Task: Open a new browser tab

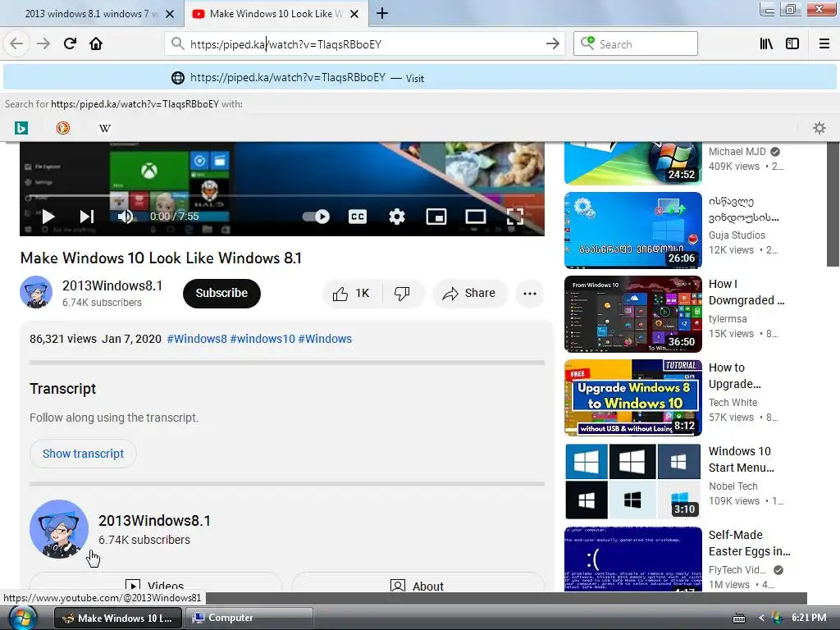Action: [x=382, y=13]
